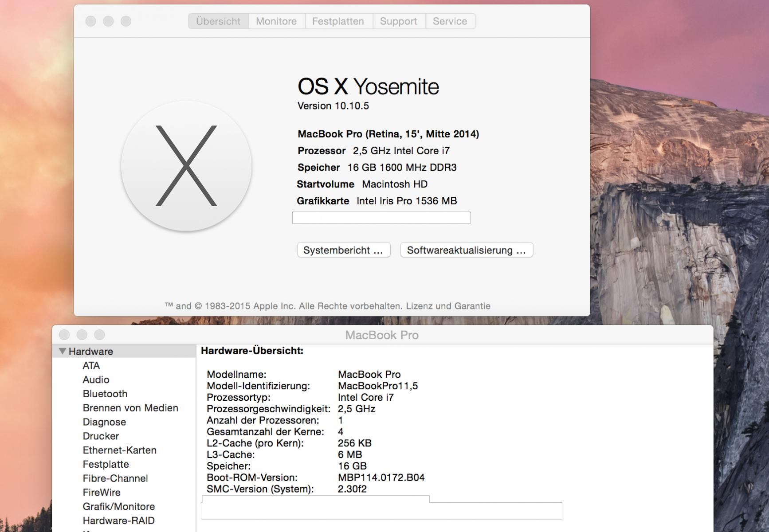Open the Monitore tab
This screenshot has height=532, width=769.
pos(276,21)
